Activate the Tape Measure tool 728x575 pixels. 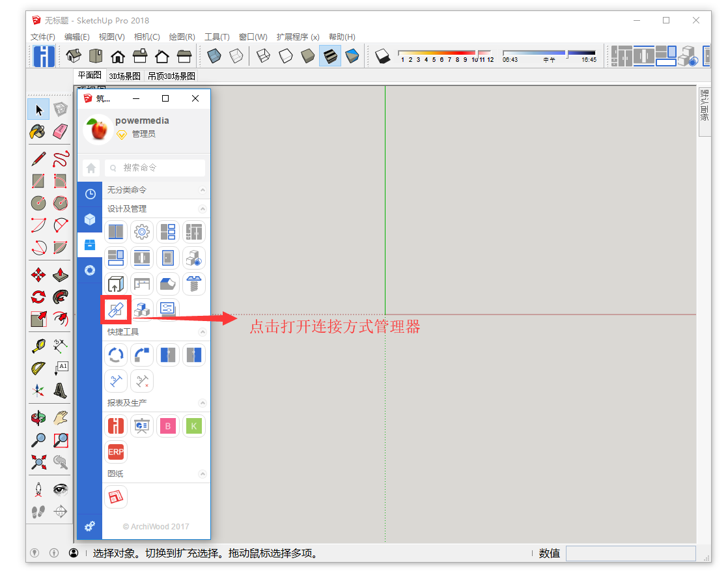[x=38, y=346]
